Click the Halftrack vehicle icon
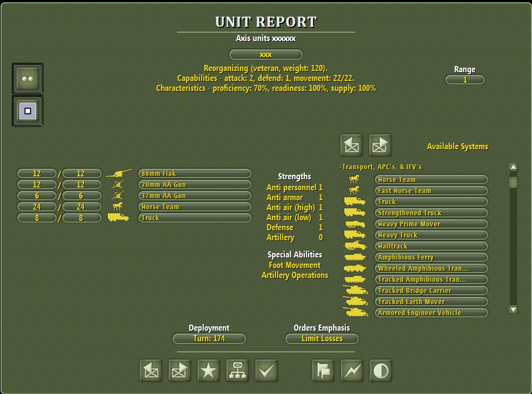 [x=355, y=245]
